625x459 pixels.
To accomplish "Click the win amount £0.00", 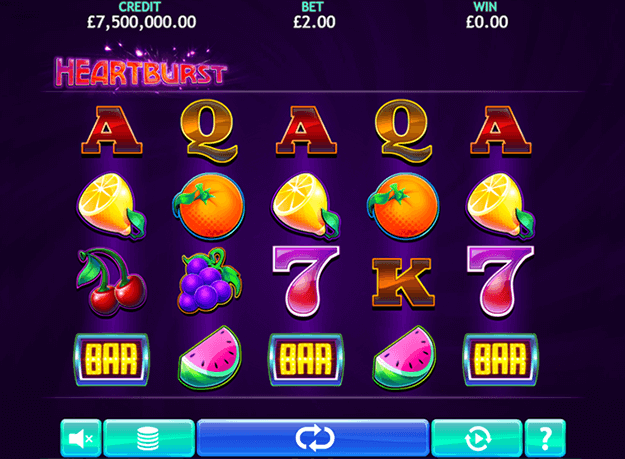I will (487, 22).
